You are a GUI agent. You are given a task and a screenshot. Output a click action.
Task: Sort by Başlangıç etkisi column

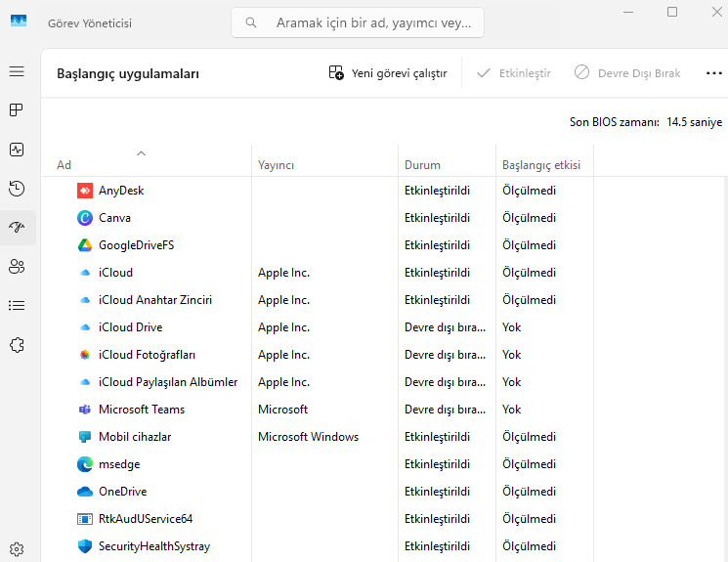(544, 160)
